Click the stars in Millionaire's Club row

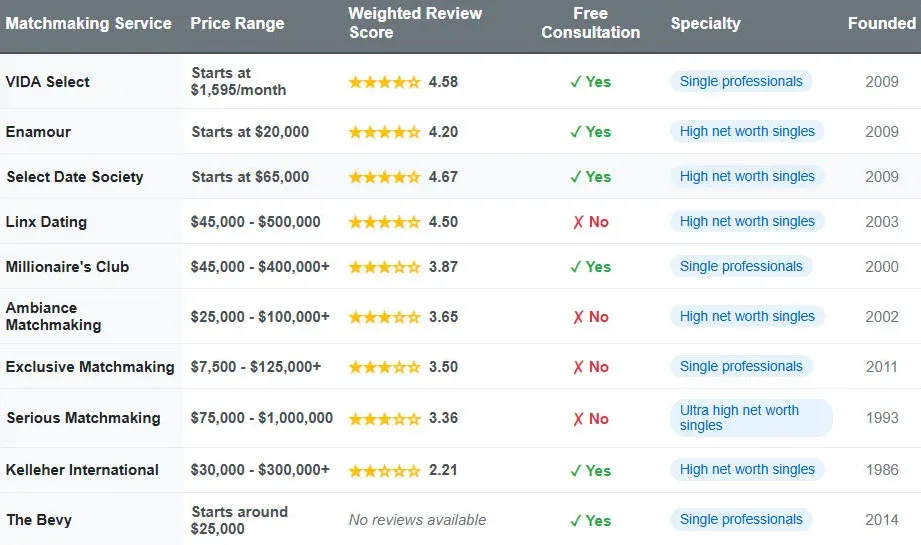[x=384, y=267]
